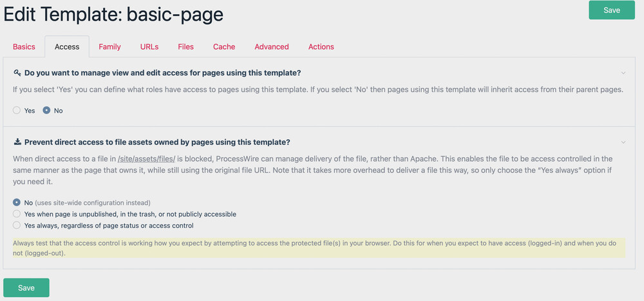Viewport: 644px width, 301px height.
Task: Click the download icon beside file assets heading
Action: [17, 142]
